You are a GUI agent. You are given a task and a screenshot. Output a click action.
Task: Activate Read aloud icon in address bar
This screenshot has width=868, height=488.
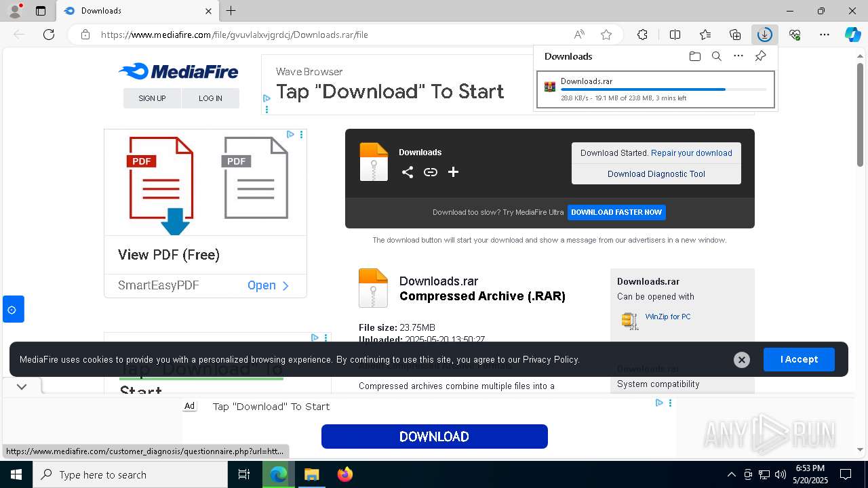click(579, 35)
